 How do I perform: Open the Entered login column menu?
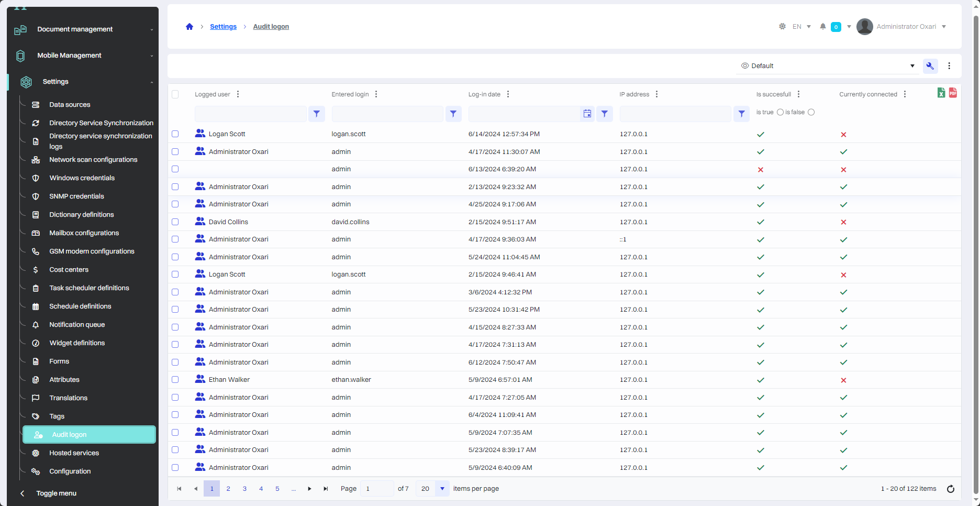(x=376, y=94)
